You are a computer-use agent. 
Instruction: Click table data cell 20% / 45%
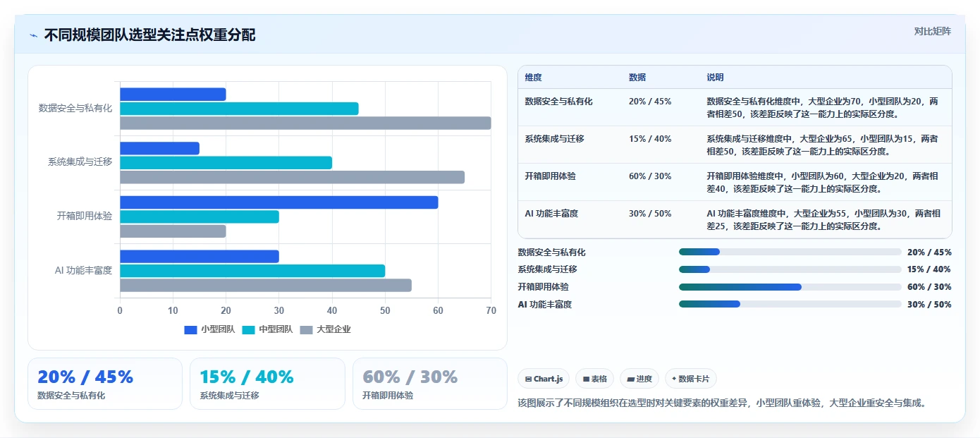[650, 102]
